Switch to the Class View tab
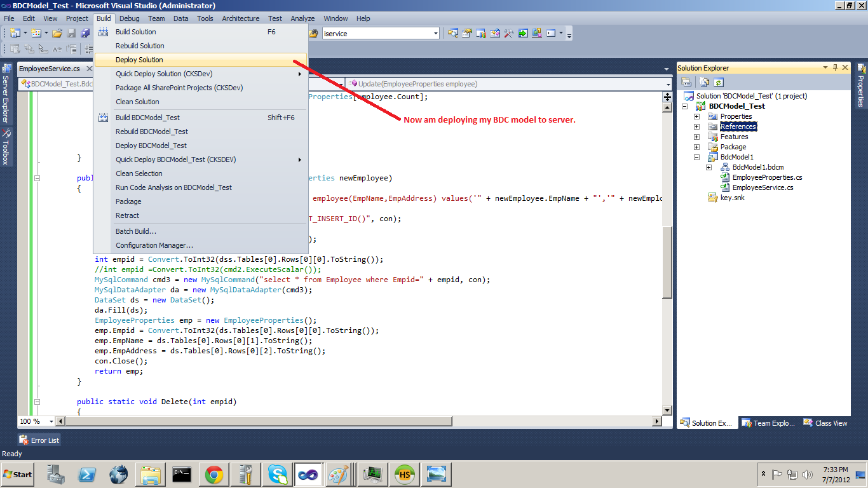The width and height of the screenshot is (868, 488). (x=825, y=423)
